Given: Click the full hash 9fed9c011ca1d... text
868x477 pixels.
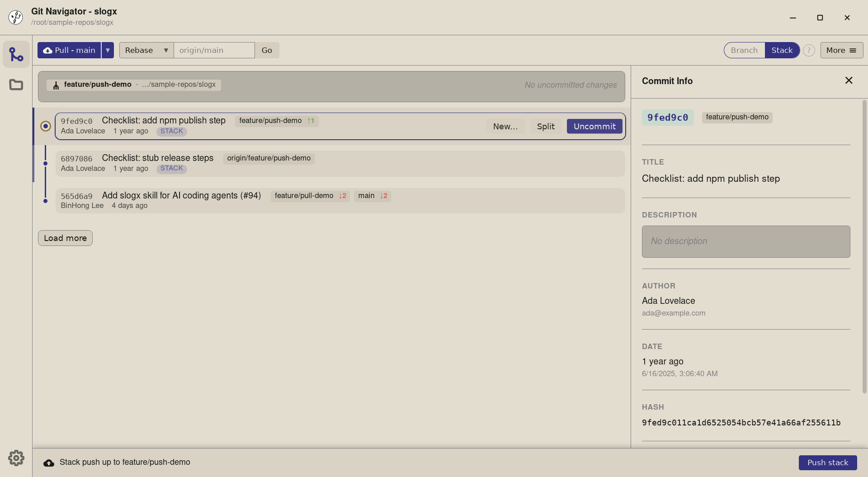Looking at the screenshot, I should tap(741, 423).
